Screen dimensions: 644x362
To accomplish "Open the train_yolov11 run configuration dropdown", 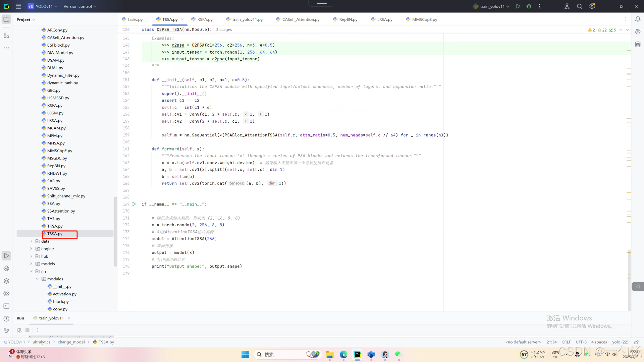I will coord(492,6).
